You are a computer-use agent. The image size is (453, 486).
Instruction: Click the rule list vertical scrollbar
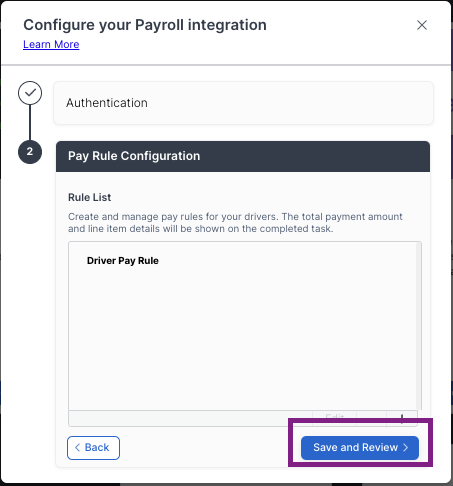pyautogui.click(x=419, y=326)
